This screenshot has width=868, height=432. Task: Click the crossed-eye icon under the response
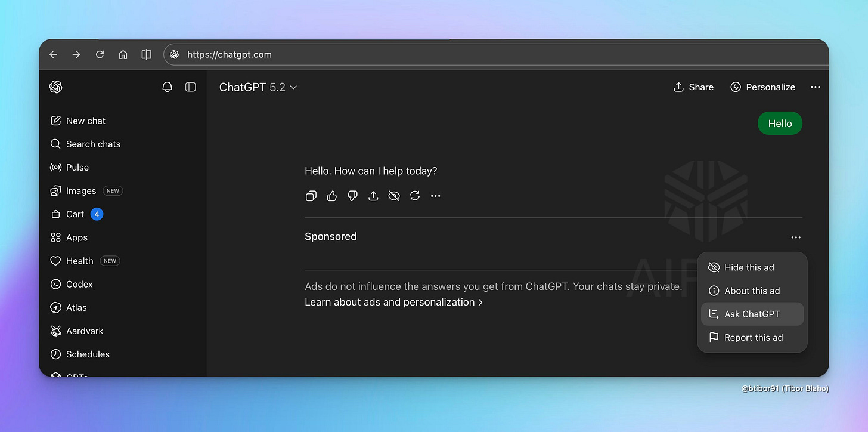pos(394,196)
